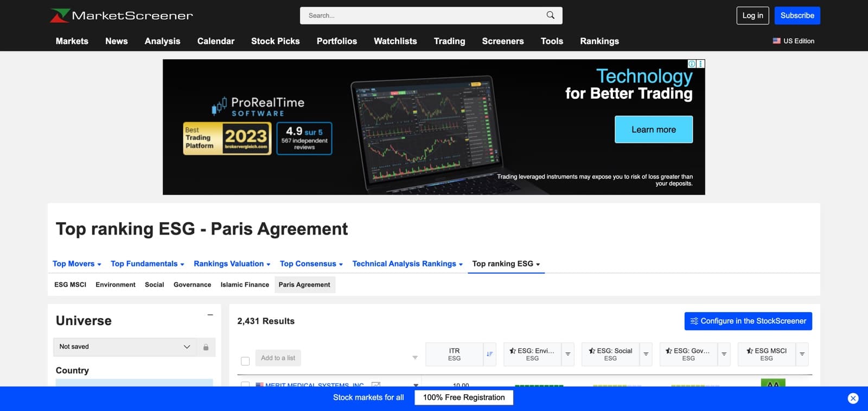This screenshot has height=411, width=868.
Task: Expand the Top Consensus dropdown
Action: click(311, 264)
